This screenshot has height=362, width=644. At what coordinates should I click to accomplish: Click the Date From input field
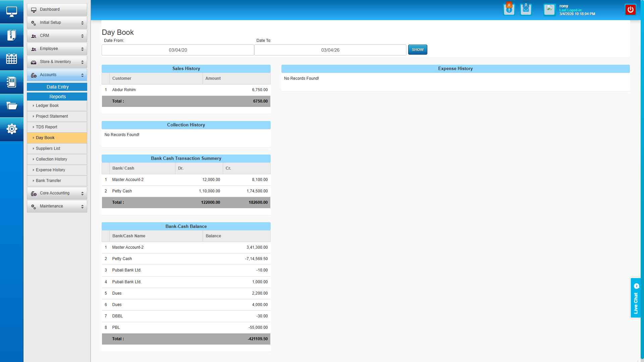click(x=178, y=50)
